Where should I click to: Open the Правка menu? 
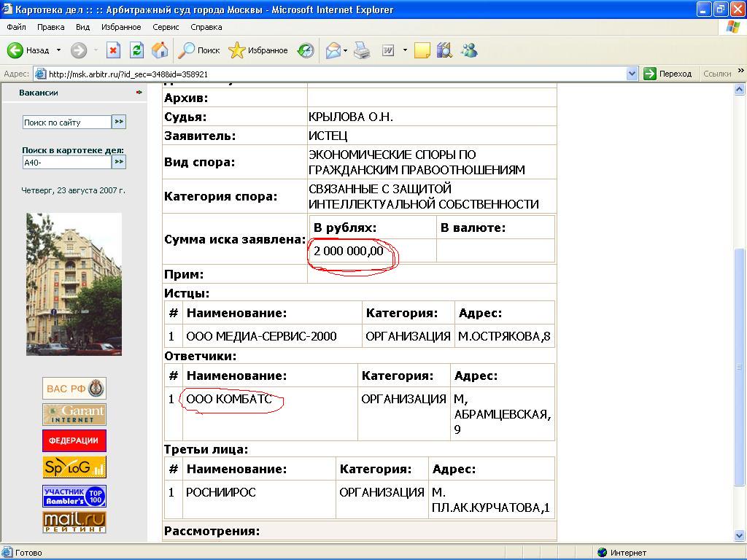50,27
